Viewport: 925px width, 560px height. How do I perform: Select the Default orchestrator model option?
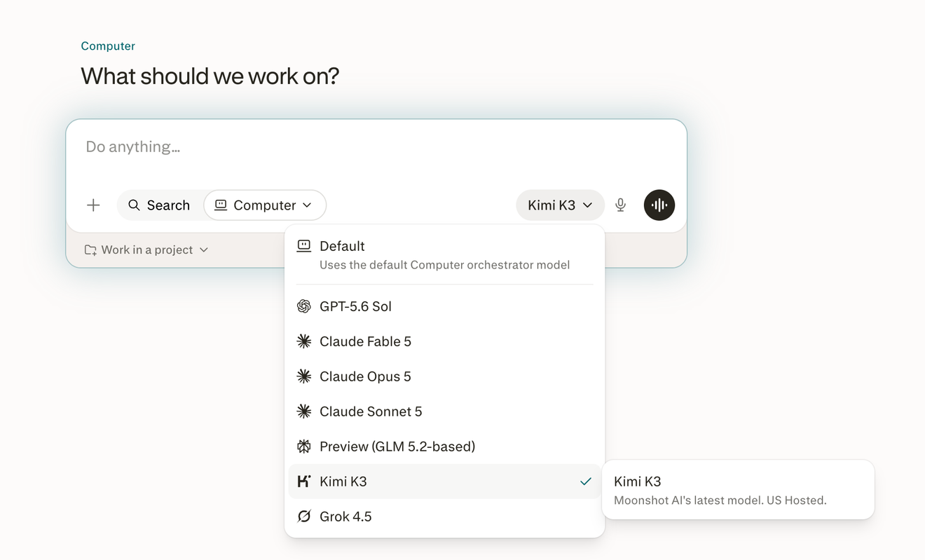[444, 255]
